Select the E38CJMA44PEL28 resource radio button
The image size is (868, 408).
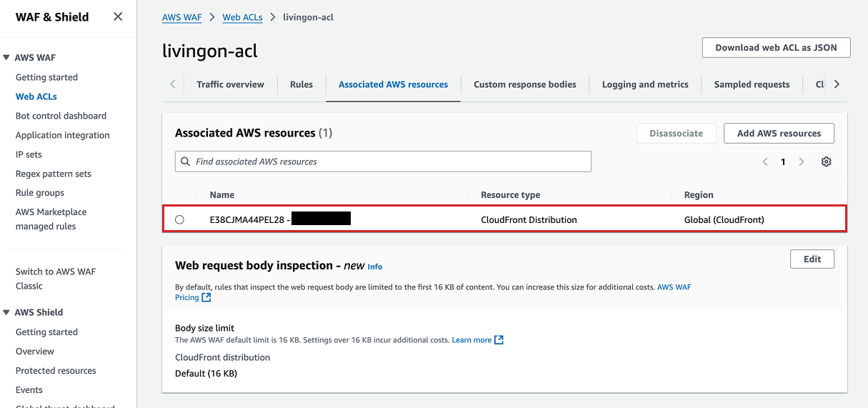coord(179,219)
